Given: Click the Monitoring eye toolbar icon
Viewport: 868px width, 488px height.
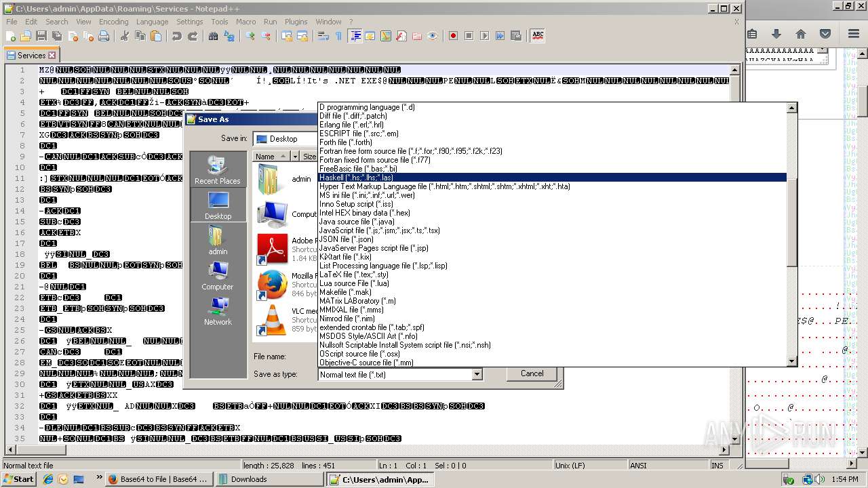Looking at the screenshot, I should pos(433,36).
